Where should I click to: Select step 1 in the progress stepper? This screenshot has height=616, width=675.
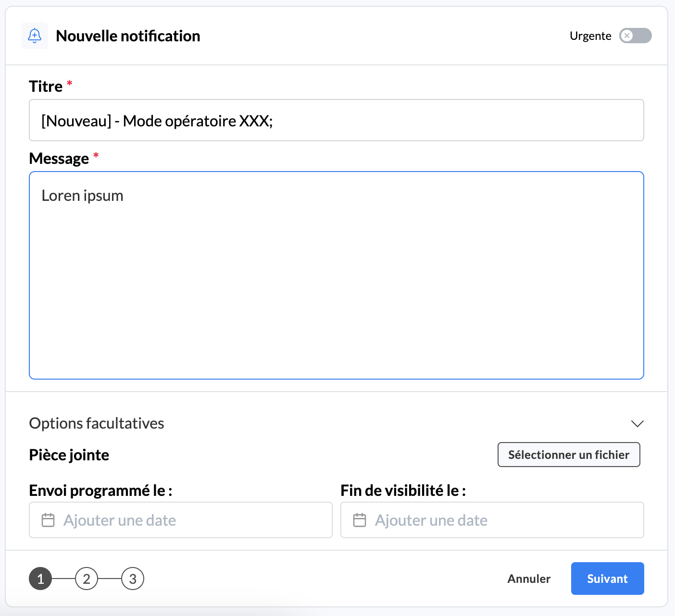coord(40,579)
